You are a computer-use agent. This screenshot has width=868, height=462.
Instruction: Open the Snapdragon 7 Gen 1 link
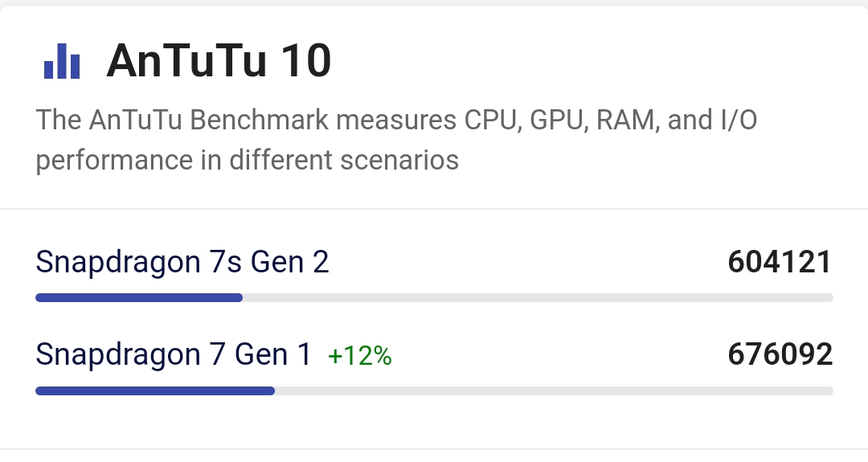pos(174,354)
